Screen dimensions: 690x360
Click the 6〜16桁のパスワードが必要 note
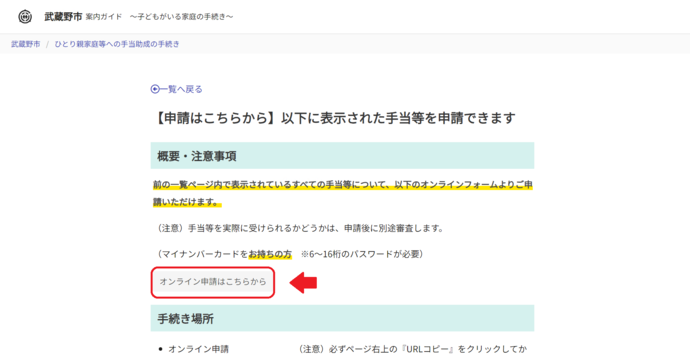(362, 254)
